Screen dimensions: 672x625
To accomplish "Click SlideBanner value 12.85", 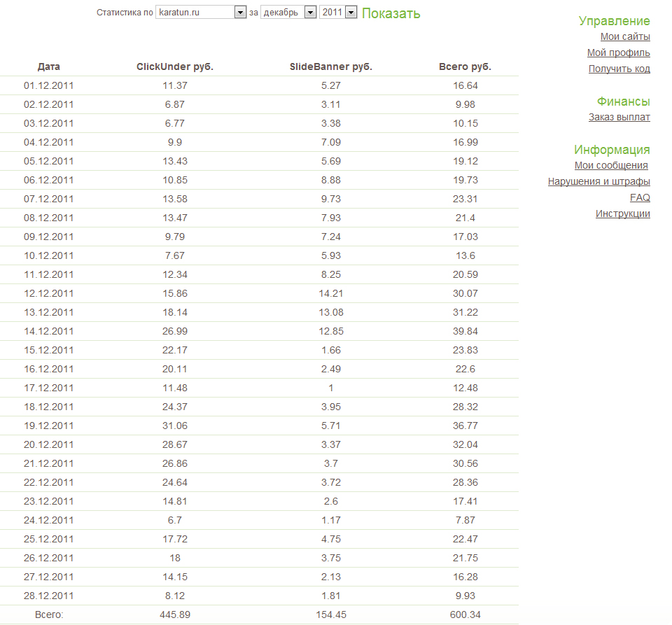I will point(331,331).
